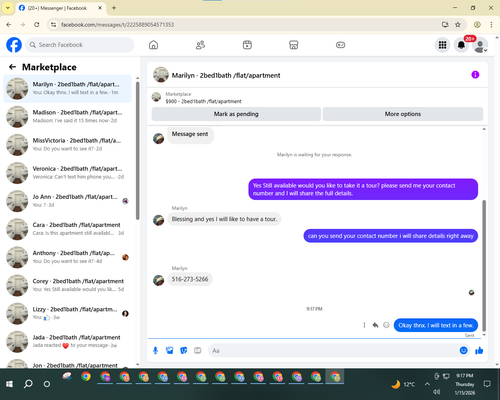Click the conversation list scrollbar

click(137, 150)
